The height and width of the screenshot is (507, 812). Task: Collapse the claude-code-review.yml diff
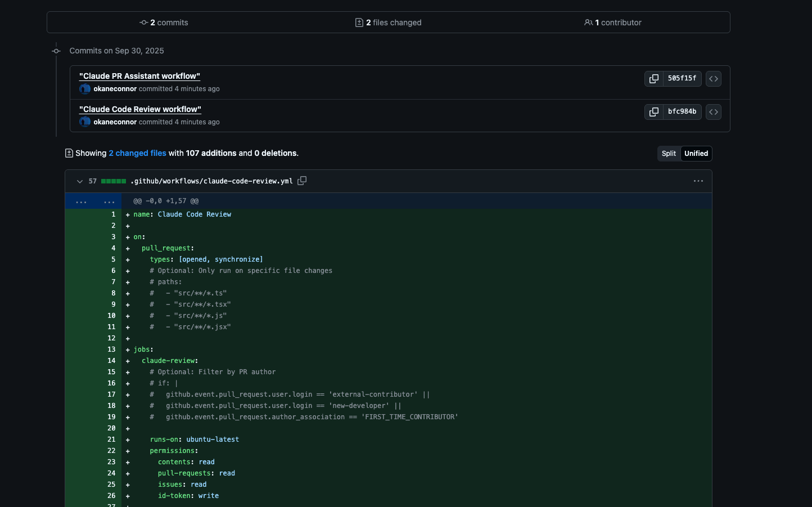click(80, 181)
